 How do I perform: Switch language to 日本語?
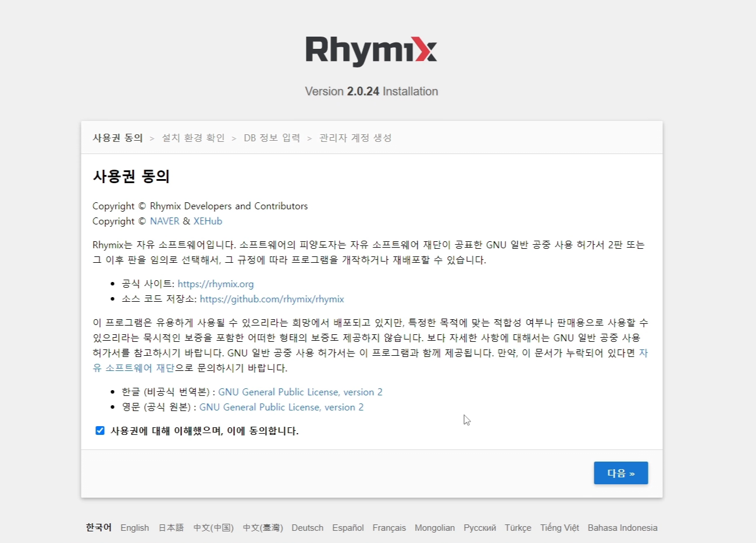point(171,528)
